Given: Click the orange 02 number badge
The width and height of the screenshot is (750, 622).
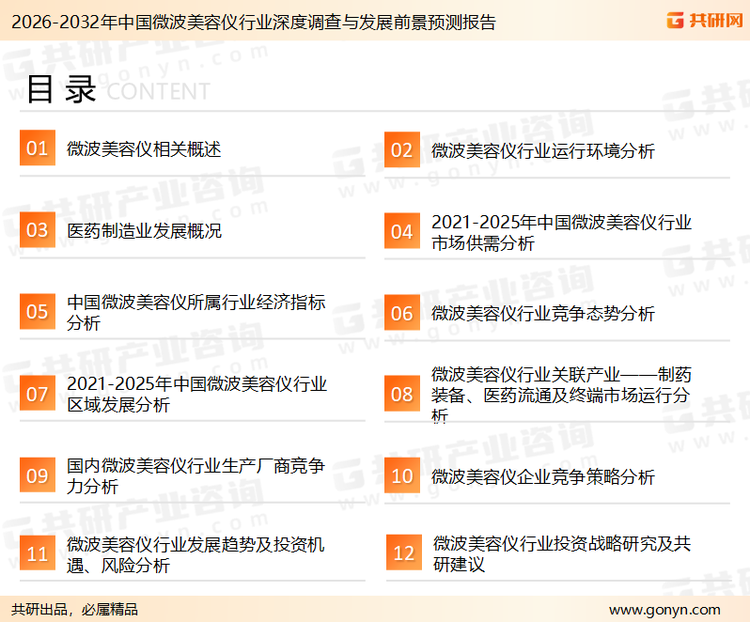Looking at the screenshot, I should 402,150.
